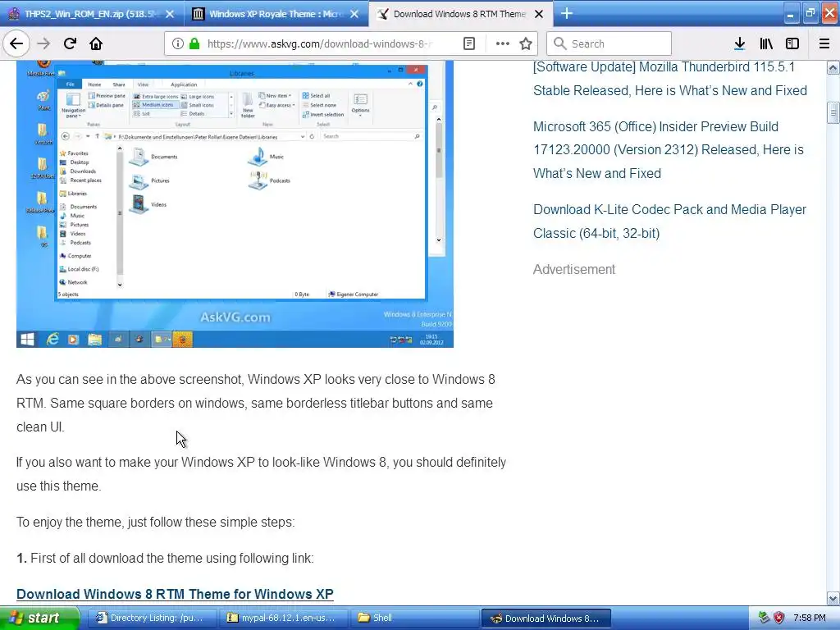Click the Windows 8 theme screenshot image
Screen dimensions: 840x630
coord(235,203)
